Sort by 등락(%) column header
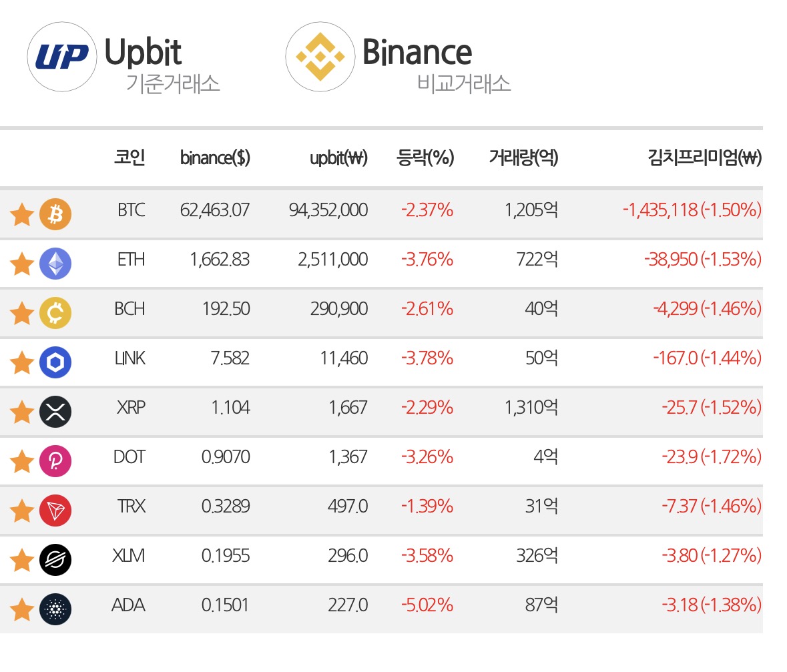Viewport: 787px width, 672px height. pyautogui.click(x=425, y=157)
